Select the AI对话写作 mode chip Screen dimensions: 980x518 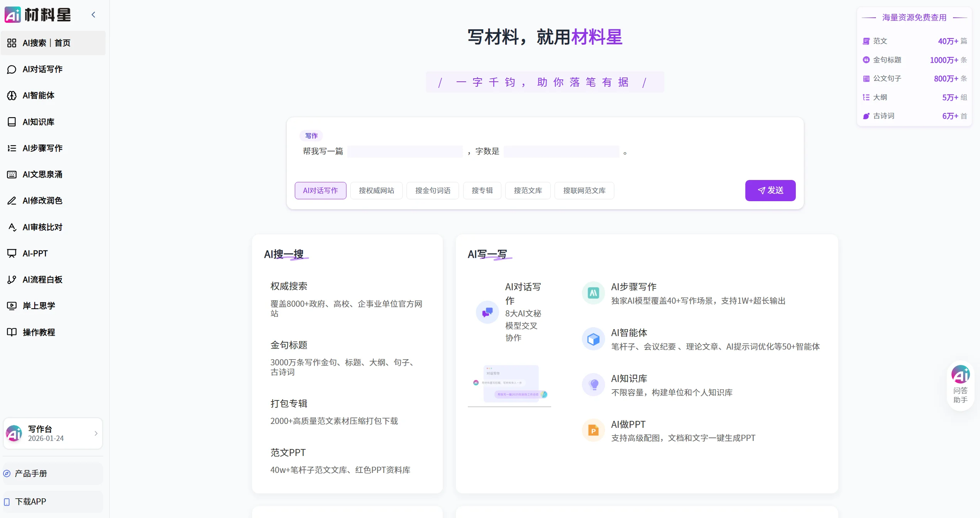click(x=320, y=190)
